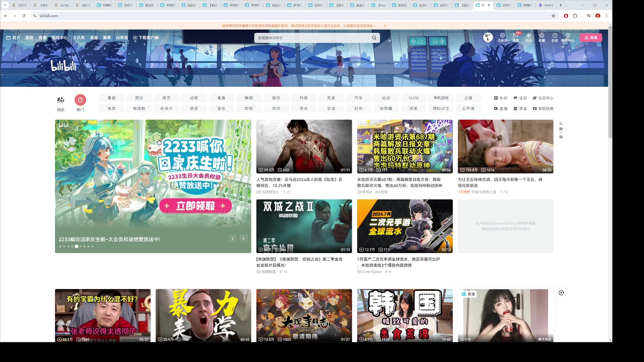Image resolution: width=644 pixels, height=362 pixels.
Task: Open 首页 home link in header
Action: [x=13, y=38]
